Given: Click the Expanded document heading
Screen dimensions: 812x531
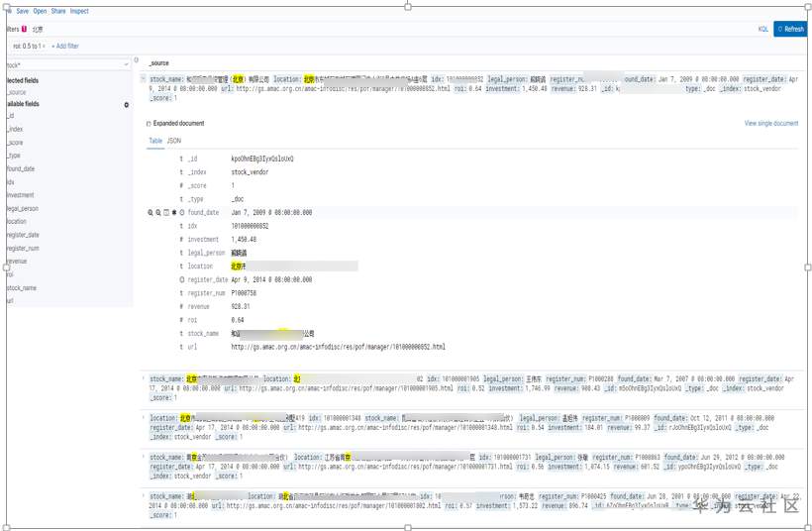Looking at the screenshot, I should [178, 123].
